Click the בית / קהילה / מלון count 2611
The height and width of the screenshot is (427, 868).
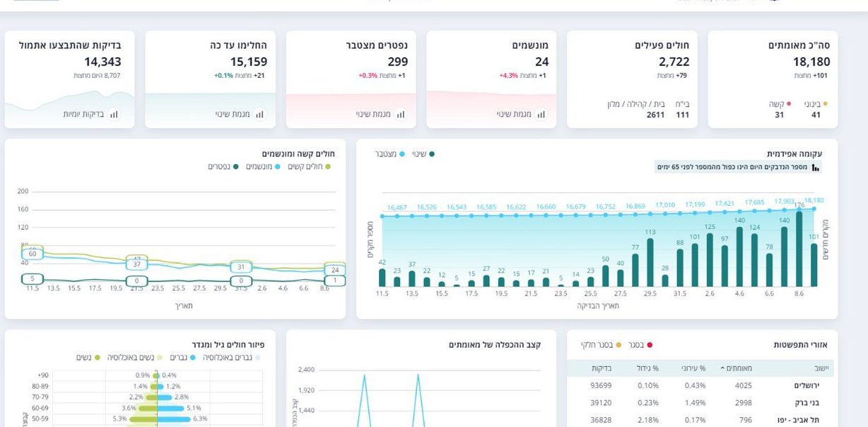pos(655,115)
